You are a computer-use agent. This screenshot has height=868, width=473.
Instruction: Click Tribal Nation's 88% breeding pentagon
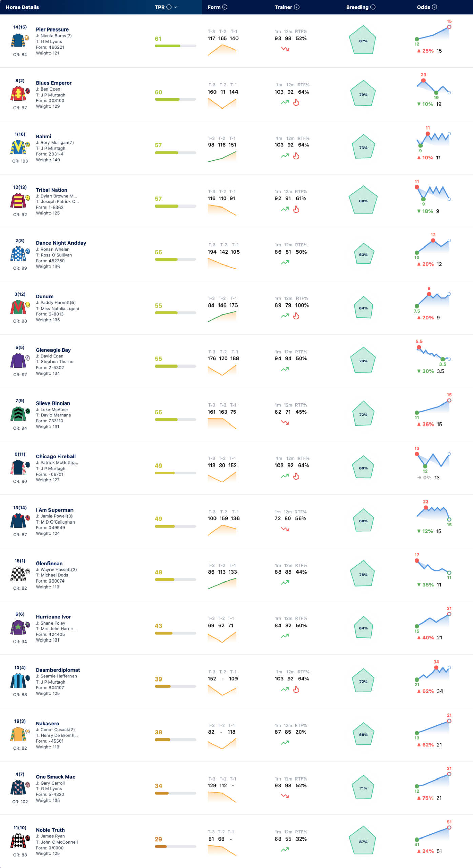click(363, 200)
